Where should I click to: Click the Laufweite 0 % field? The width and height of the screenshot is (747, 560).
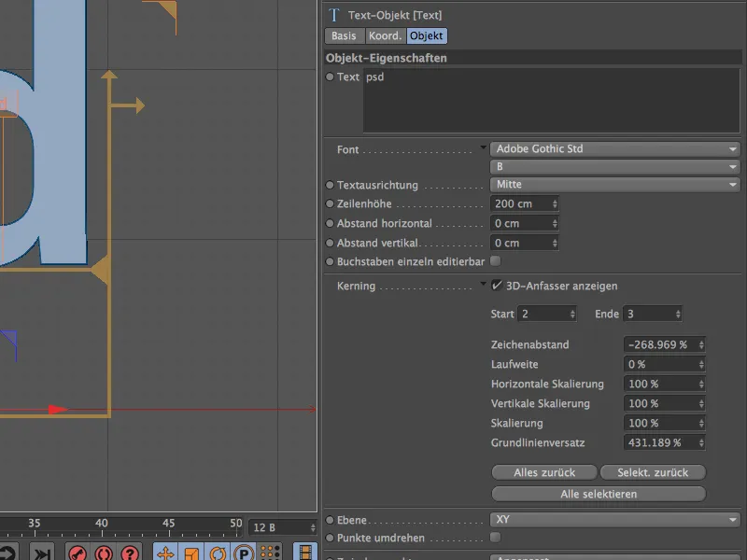(x=665, y=364)
